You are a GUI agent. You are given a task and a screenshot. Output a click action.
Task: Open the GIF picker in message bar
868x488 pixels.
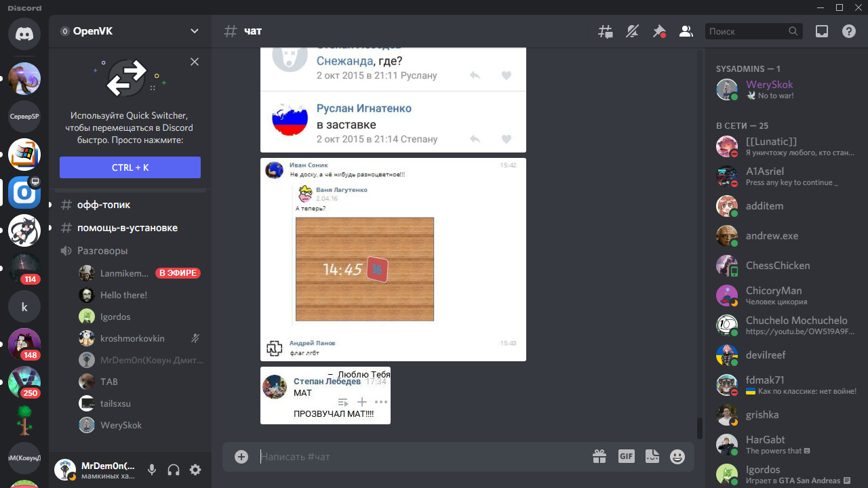(626, 456)
